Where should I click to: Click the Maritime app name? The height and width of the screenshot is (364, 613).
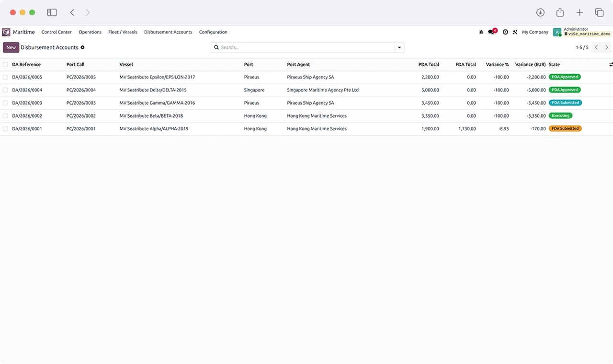pyautogui.click(x=24, y=32)
